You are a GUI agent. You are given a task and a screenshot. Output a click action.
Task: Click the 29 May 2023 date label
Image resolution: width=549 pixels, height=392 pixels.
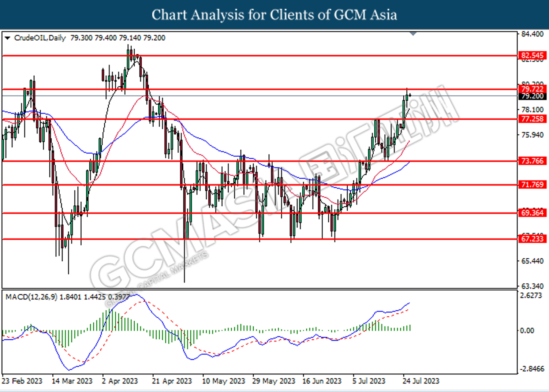tap(273, 381)
